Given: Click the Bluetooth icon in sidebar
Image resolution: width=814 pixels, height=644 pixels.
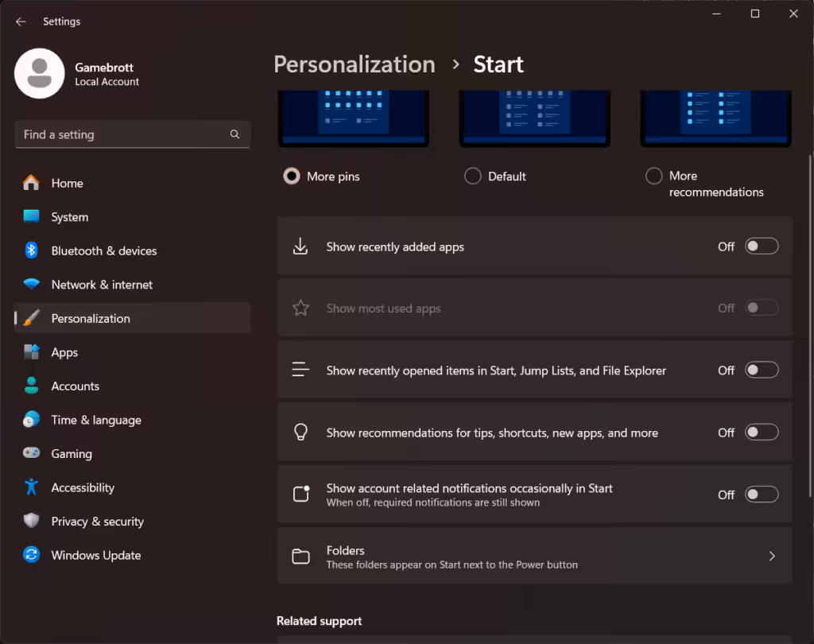Looking at the screenshot, I should (x=31, y=250).
